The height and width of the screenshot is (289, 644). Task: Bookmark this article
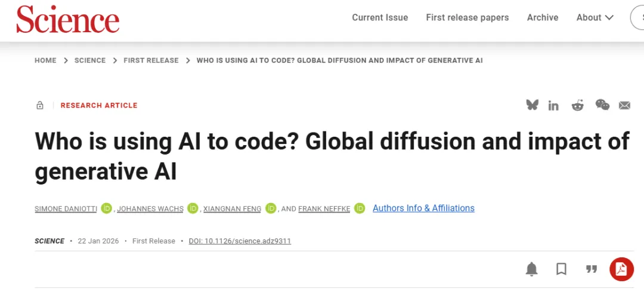561,269
